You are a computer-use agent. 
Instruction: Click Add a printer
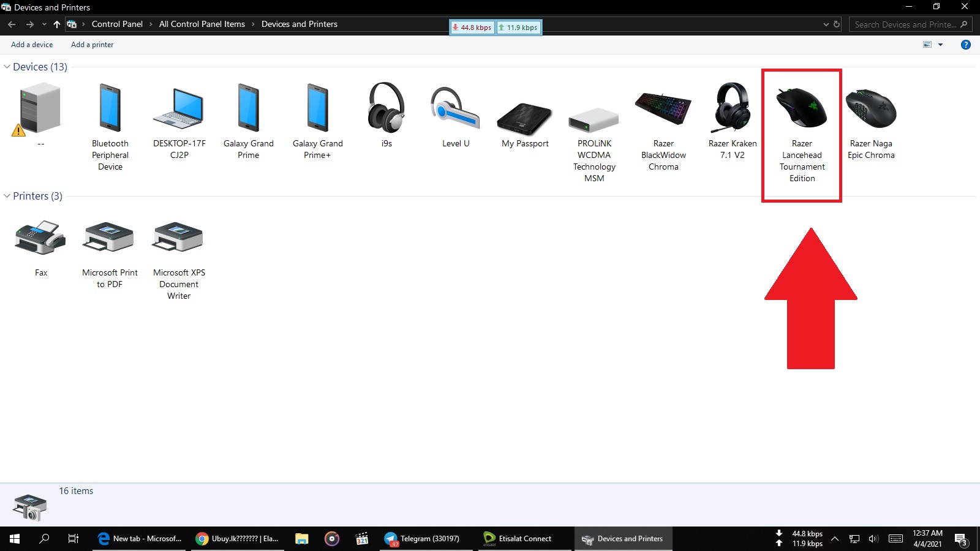pyautogui.click(x=92, y=45)
